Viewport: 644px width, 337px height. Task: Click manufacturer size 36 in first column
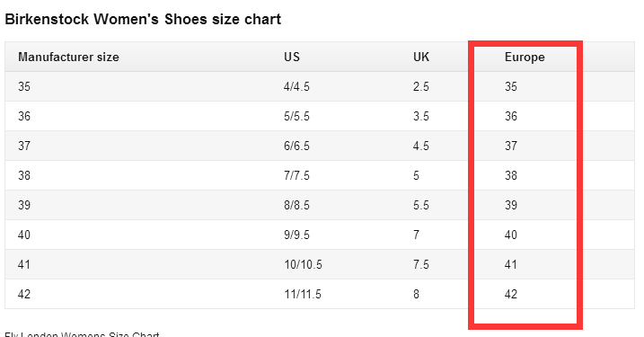coord(24,116)
